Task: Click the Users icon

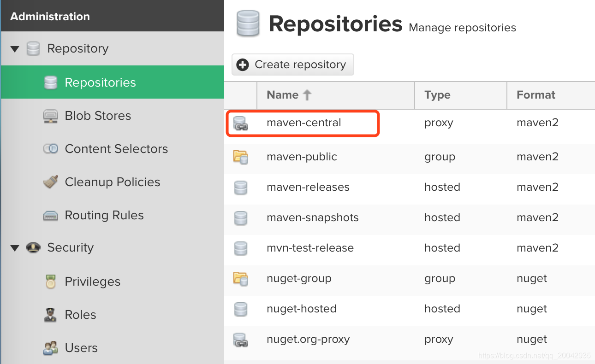Action: (50, 348)
